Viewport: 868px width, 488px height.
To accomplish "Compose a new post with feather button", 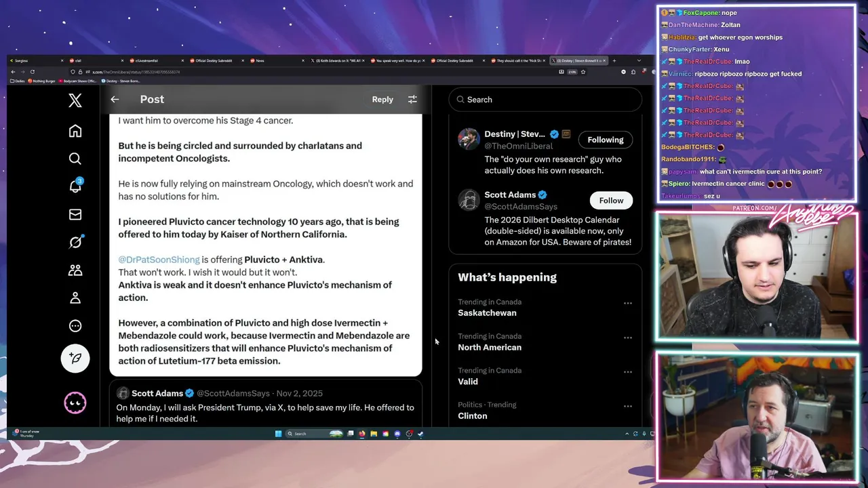I will (75, 359).
